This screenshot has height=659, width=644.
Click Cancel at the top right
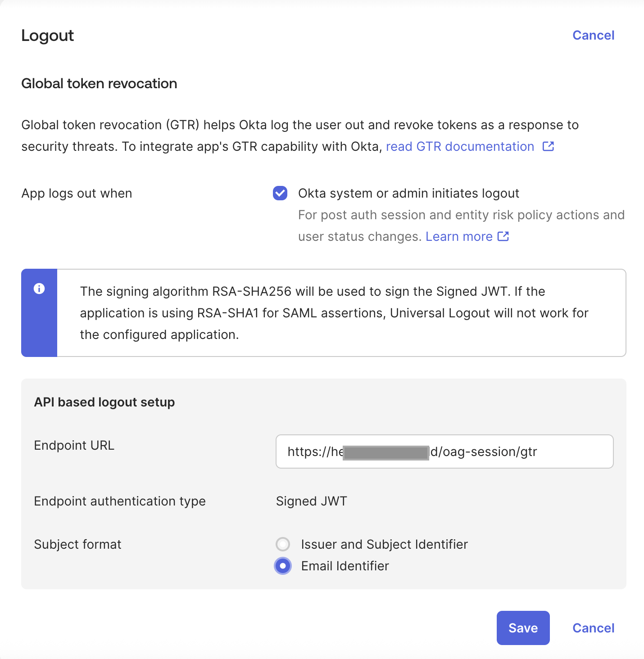[x=593, y=35]
